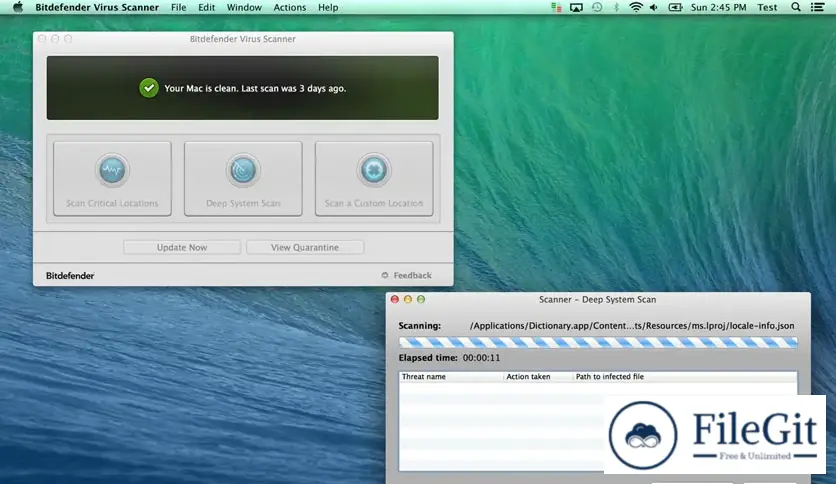Close the Deep System Scan window
The width and height of the screenshot is (836, 484).
click(x=395, y=300)
